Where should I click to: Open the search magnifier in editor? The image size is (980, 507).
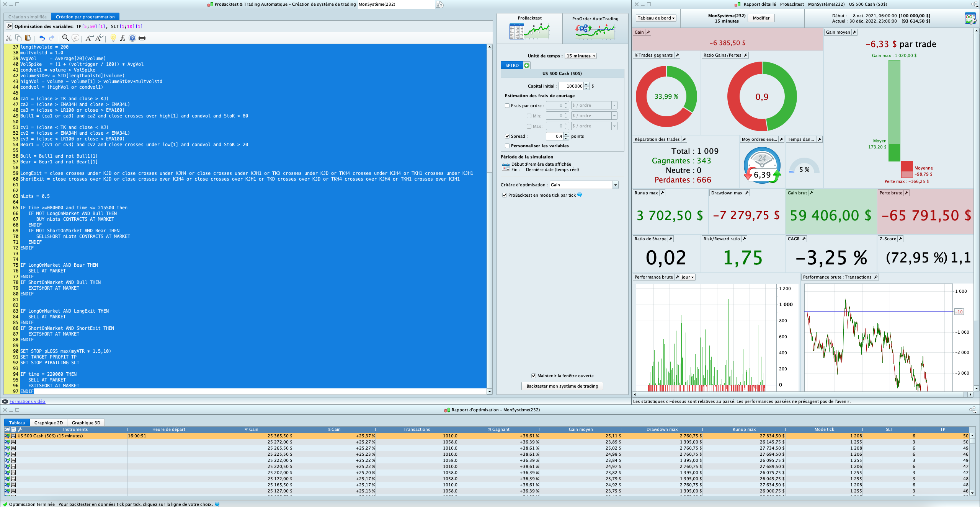65,38
